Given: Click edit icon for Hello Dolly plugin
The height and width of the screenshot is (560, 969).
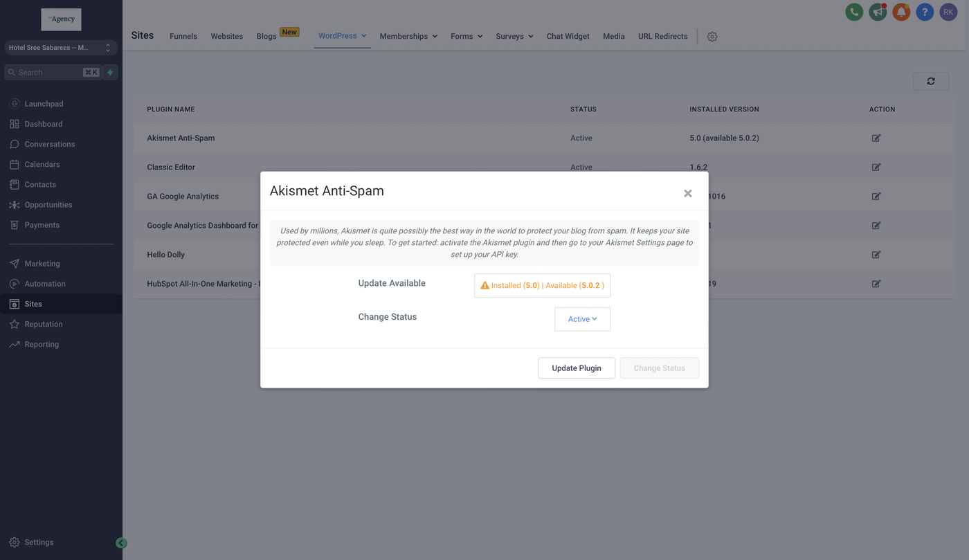Looking at the screenshot, I should pyautogui.click(x=876, y=255).
